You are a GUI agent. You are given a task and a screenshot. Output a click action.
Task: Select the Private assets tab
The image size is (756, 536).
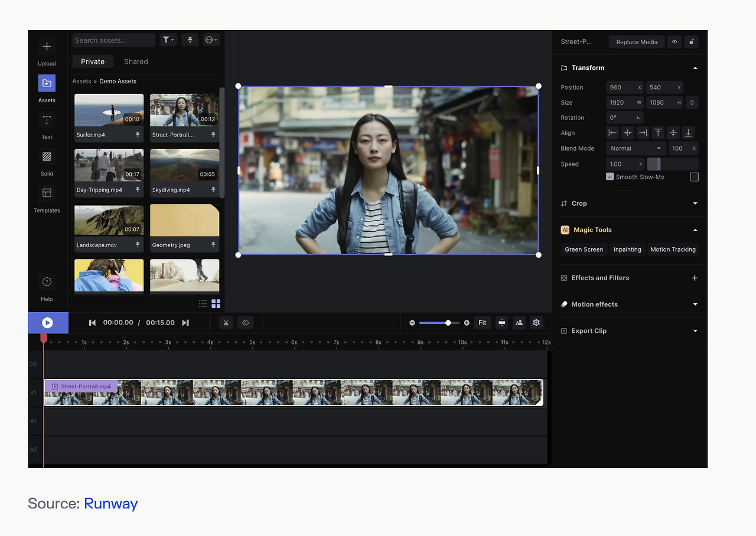(93, 61)
